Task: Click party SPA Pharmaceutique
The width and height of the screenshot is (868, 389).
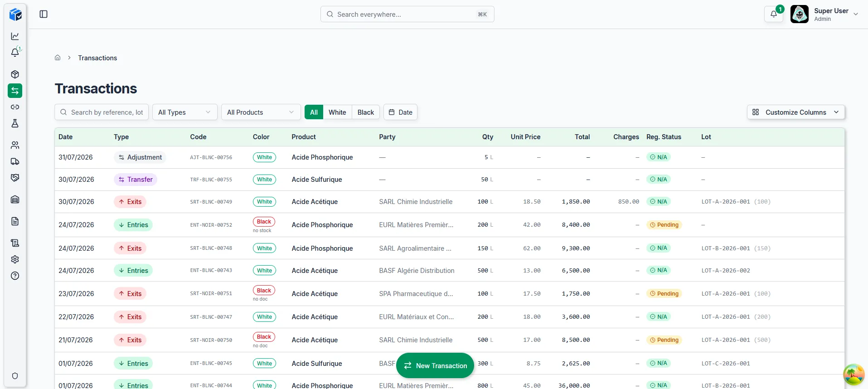Action: coord(416,294)
